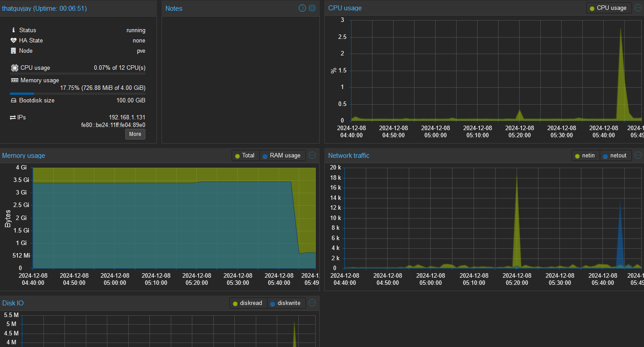The image size is (644, 347).
Task: Open the Notes panel settings gear
Action: pyautogui.click(x=312, y=8)
